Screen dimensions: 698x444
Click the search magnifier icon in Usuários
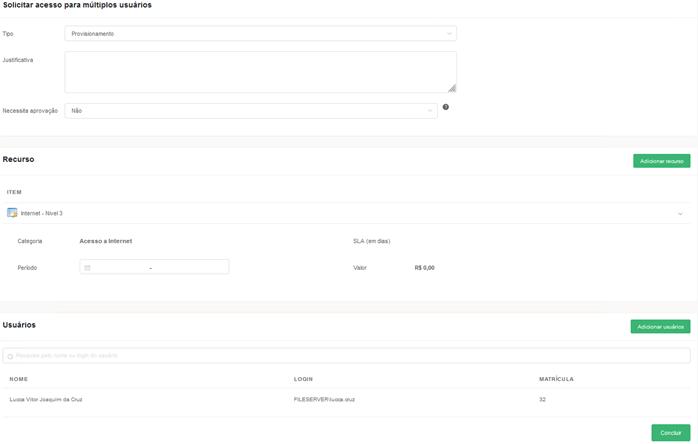(x=10, y=356)
